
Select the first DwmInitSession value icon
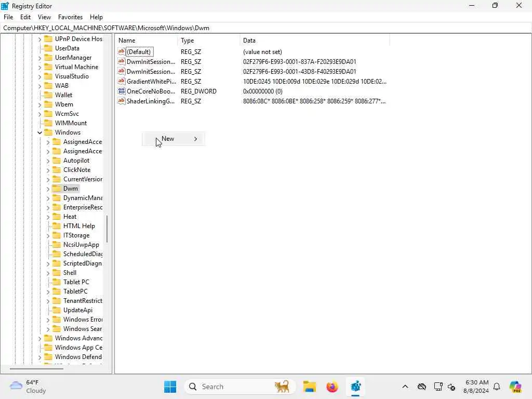(x=122, y=61)
